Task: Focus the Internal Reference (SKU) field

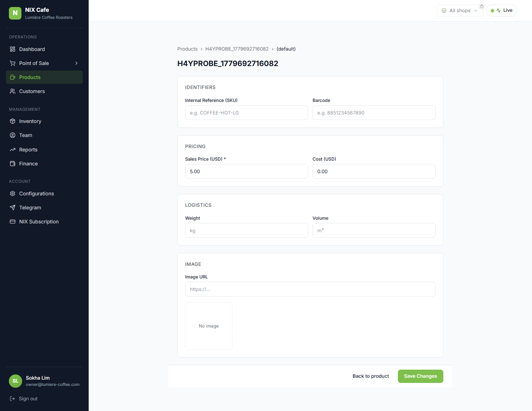Action: 246,113
